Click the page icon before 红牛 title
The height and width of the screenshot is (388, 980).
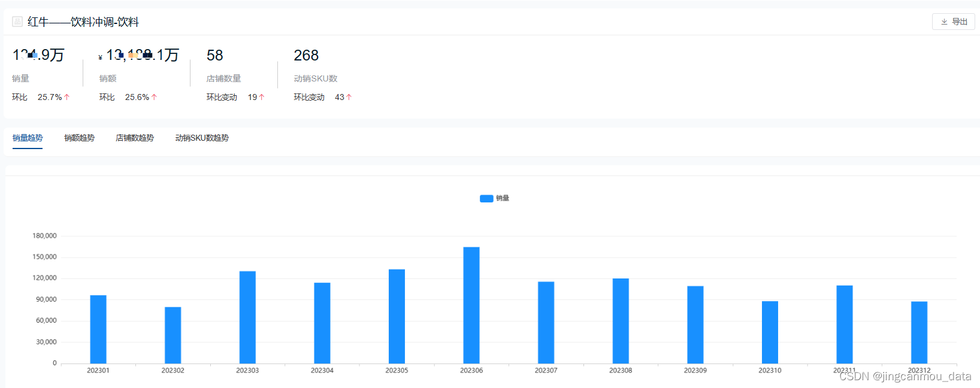point(17,22)
